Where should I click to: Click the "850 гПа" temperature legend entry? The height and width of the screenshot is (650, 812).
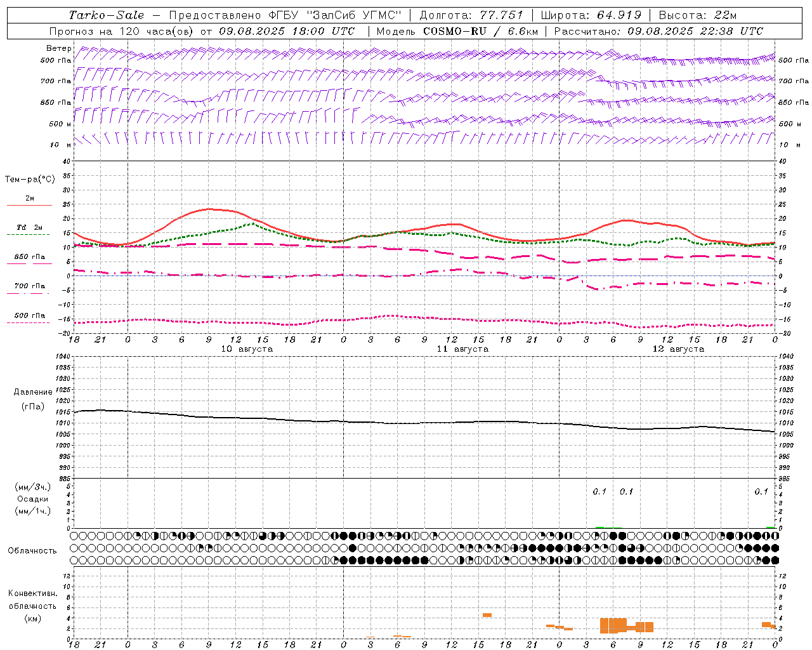coord(30,257)
